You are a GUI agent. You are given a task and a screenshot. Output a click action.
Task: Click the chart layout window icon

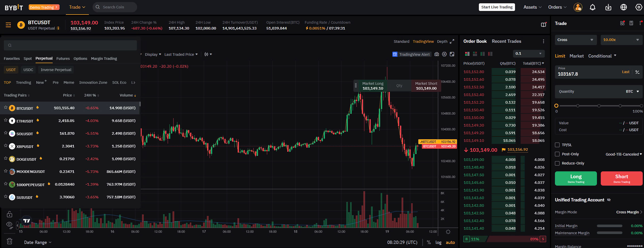click(x=452, y=54)
